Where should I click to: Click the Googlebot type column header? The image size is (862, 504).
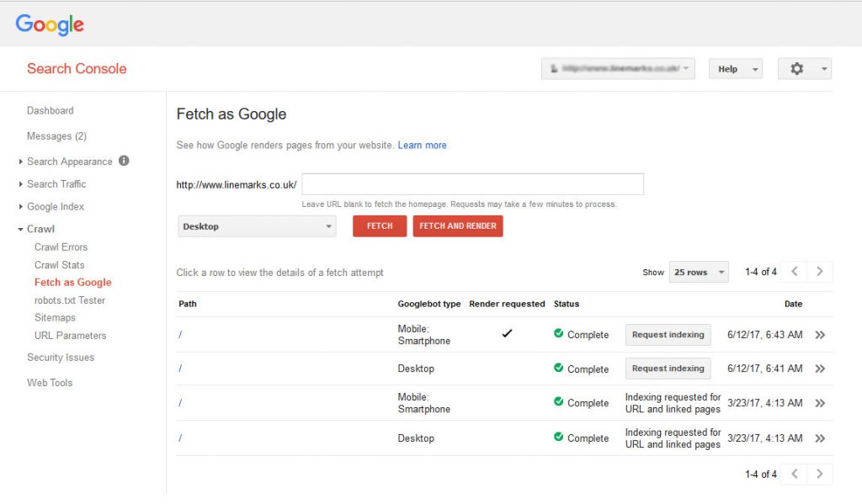[x=429, y=304]
